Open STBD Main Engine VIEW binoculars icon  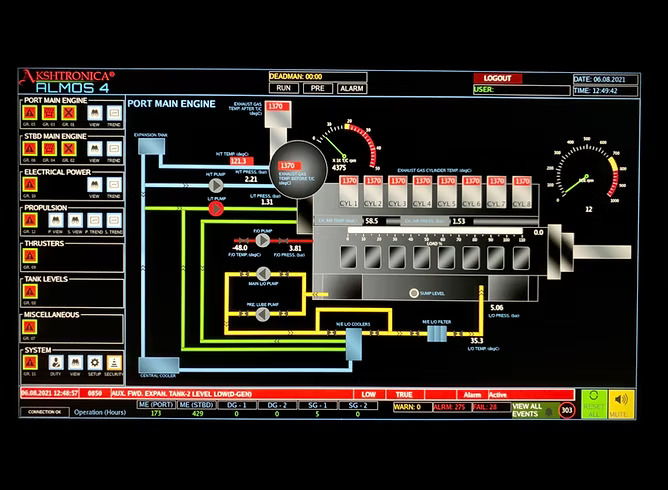point(95,149)
